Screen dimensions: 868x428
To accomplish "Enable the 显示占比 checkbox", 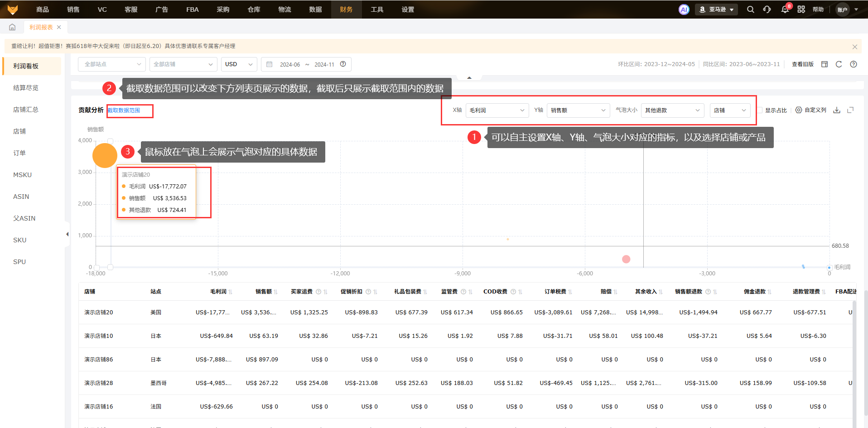I will (x=759, y=110).
